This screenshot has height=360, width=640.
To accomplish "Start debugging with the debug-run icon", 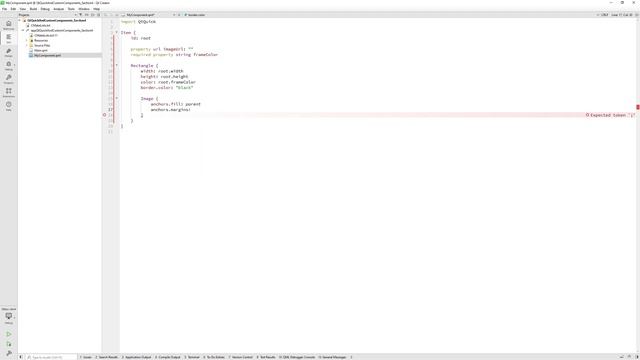I will (9, 344).
